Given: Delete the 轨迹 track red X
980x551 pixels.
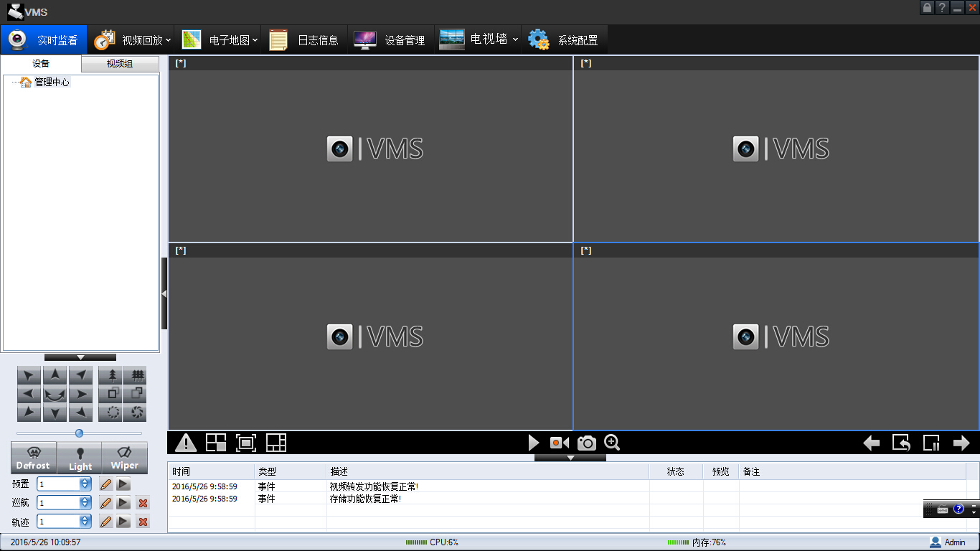Looking at the screenshot, I should point(143,522).
